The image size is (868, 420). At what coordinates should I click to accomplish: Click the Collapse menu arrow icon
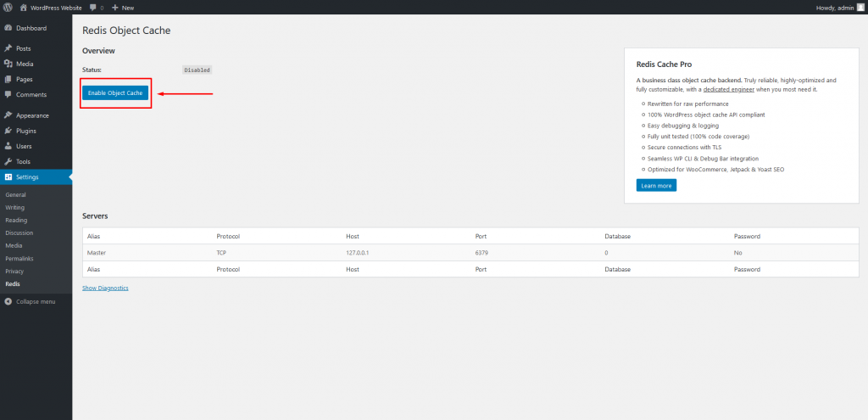pyautogui.click(x=8, y=301)
